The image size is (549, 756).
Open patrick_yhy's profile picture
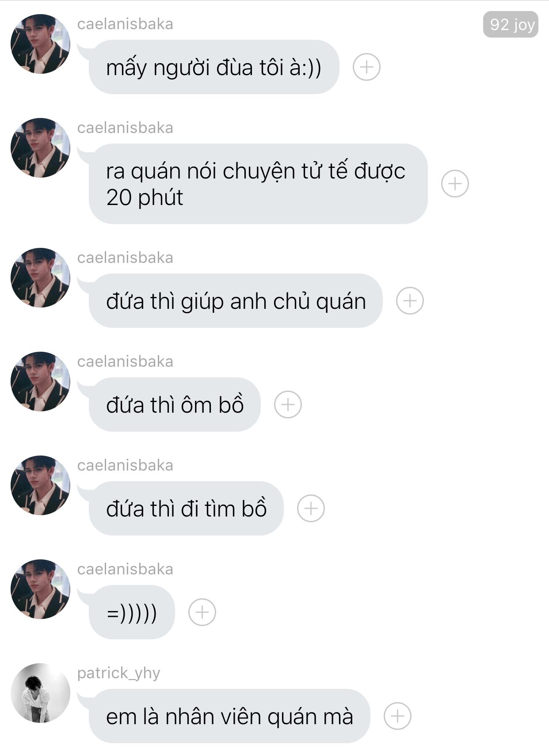point(40,693)
